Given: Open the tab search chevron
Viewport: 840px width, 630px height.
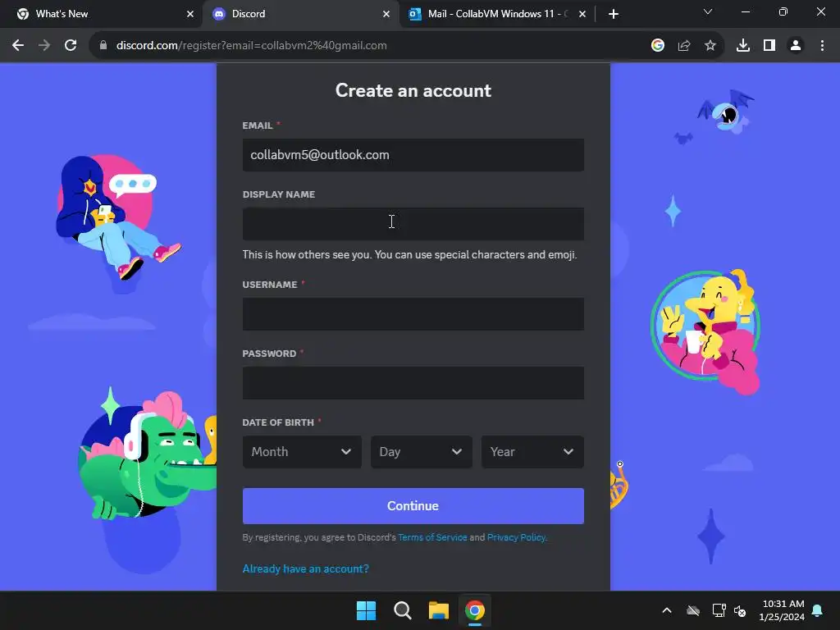Looking at the screenshot, I should pyautogui.click(x=708, y=11).
